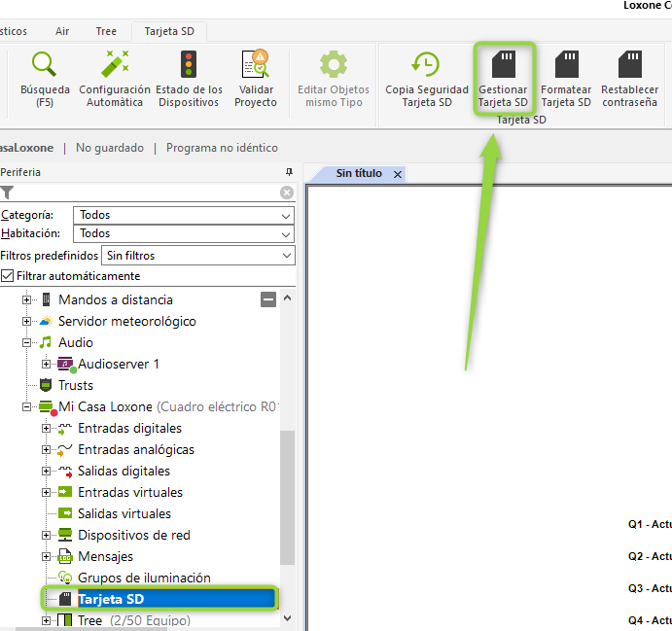Open Filtros predefinidos dropdown

198,256
